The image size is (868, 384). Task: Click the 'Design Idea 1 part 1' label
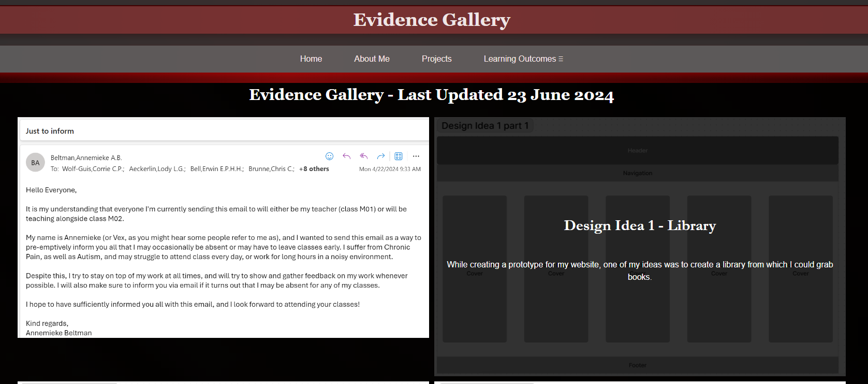click(485, 125)
